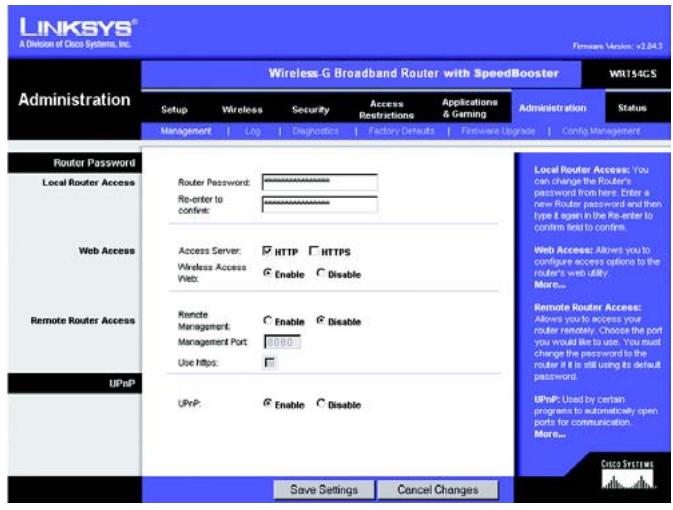This screenshot has height=510, width=673.
Task: Open the Access Restrictions tab
Action: point(386,109)
